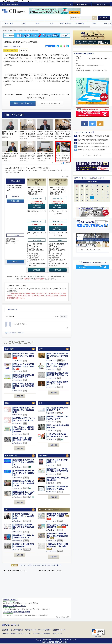Open RSS feed for 社会 category

click(x=67, y=403)
